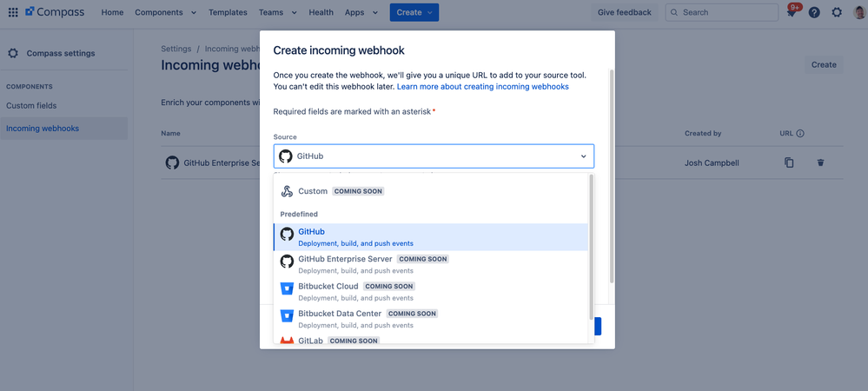Viewport: 868px width, 391px height.
Task: Click the Custom webhook icon in list
Action: tap(286, 191)
